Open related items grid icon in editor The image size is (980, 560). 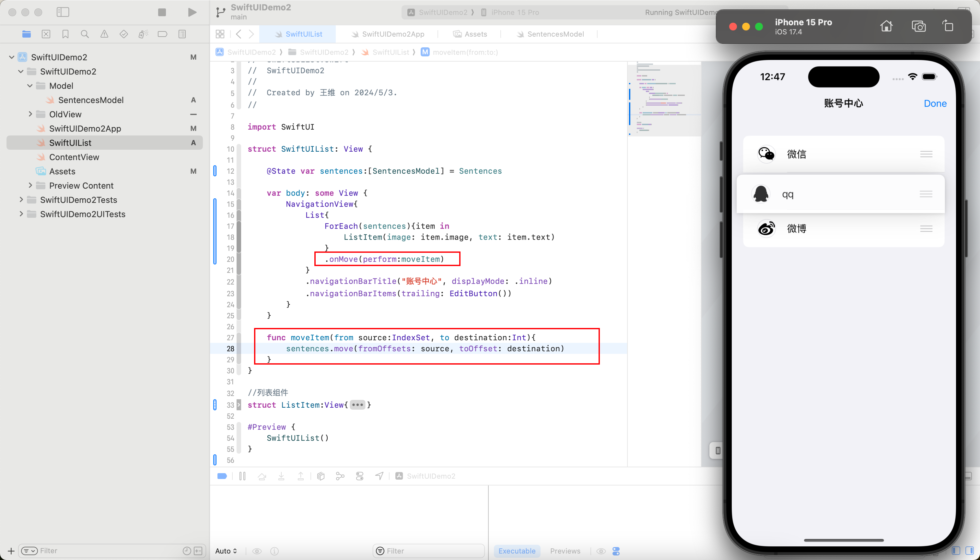coord(220,34)
